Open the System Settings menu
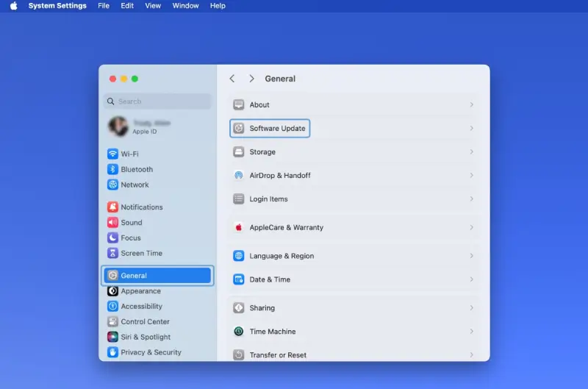This screenshot has height=389, width=588. (x=57, y=6)
